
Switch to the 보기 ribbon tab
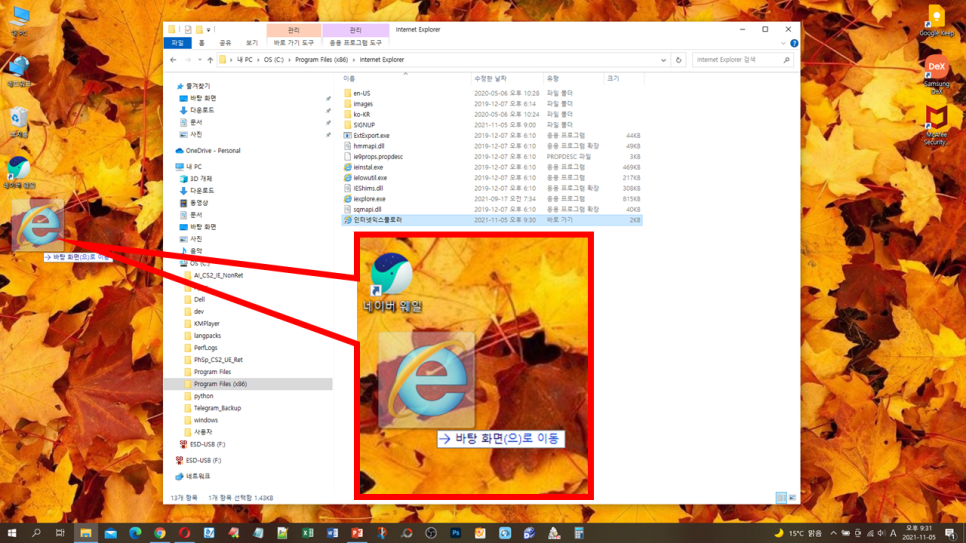tap(251, 43)
